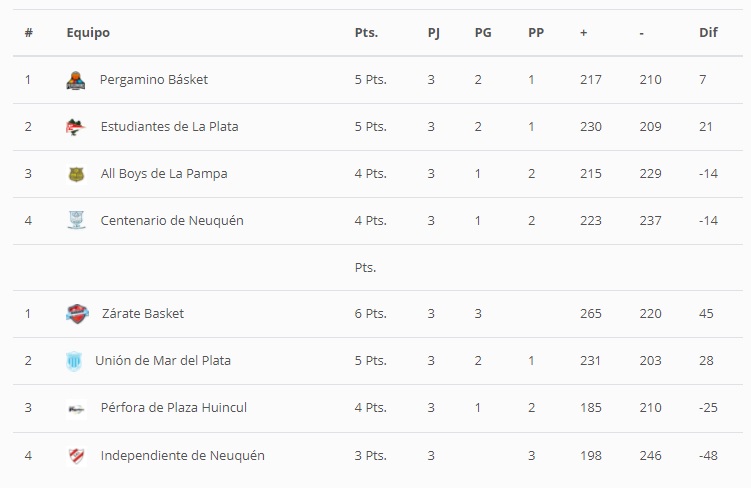Screen dimensions: 751x488
Task: Click the PG column header
Action: tap(483, 33)
